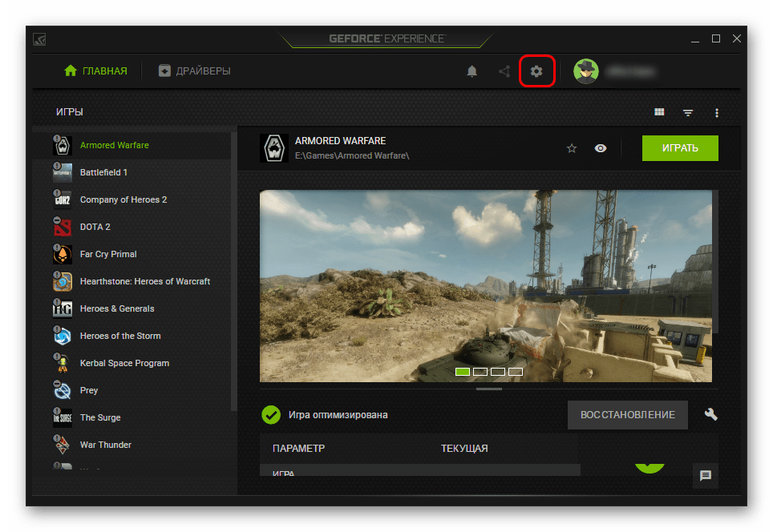Open the games filter icon
773x532 pixels.
click(x=688, y=113)
